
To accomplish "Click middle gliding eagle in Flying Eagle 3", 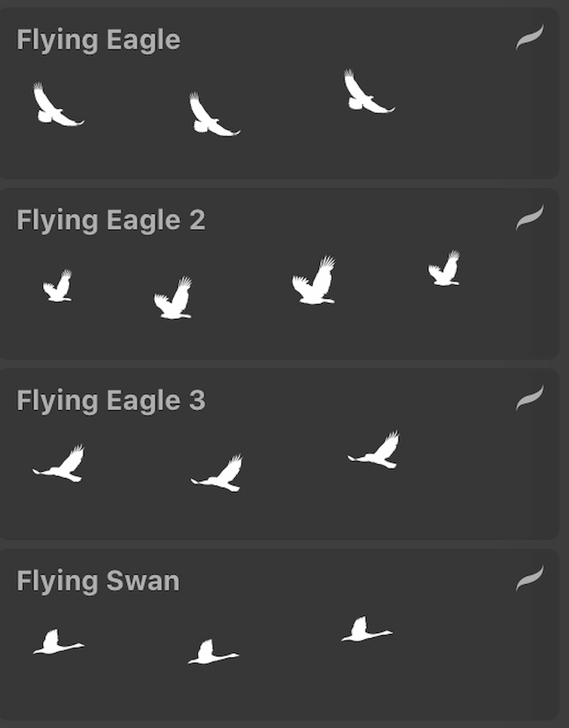I will [216, 472].
